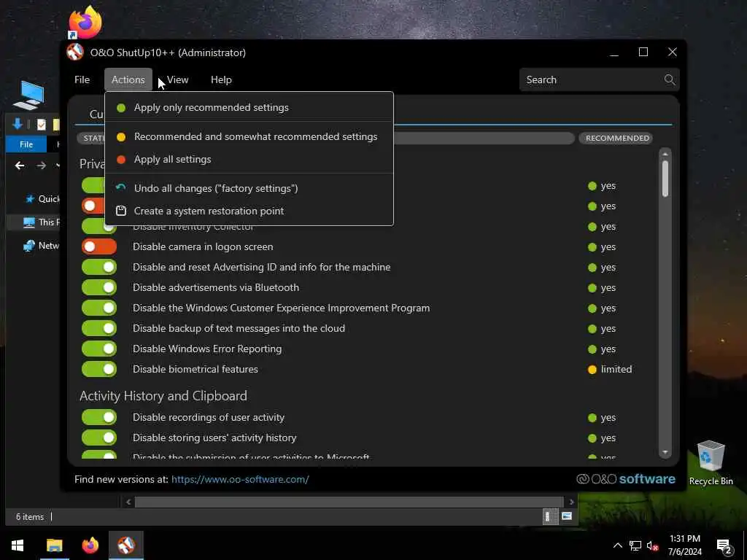Click File tab in File Explorer window
The image size is (747, 560).
coord(26,144)
